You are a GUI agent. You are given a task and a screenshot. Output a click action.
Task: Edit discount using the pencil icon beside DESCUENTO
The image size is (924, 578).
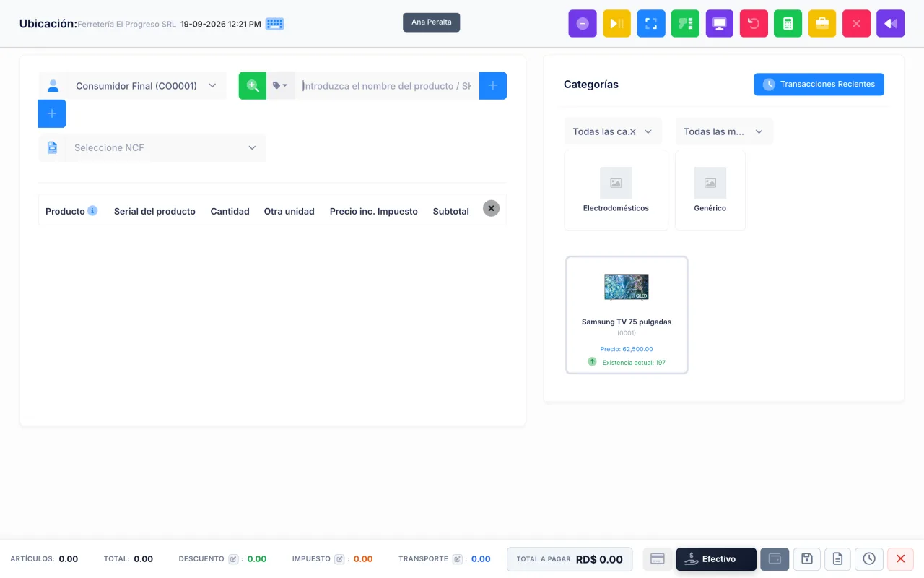click(x=233, y=559)
